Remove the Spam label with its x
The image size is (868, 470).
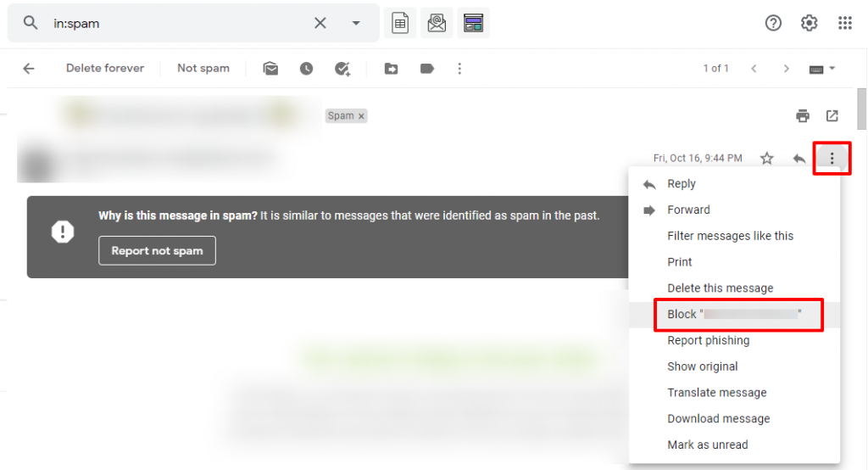[361, 116]
